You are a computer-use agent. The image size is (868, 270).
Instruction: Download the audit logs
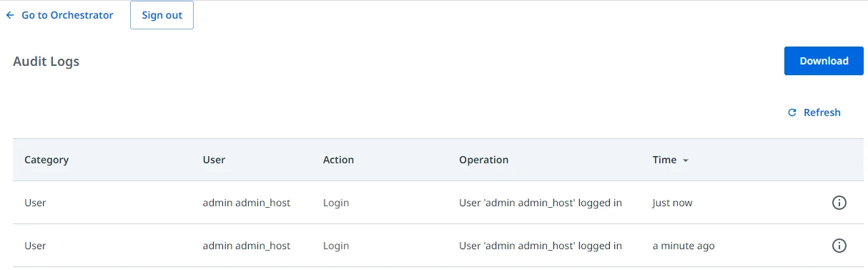pos(824,61)
